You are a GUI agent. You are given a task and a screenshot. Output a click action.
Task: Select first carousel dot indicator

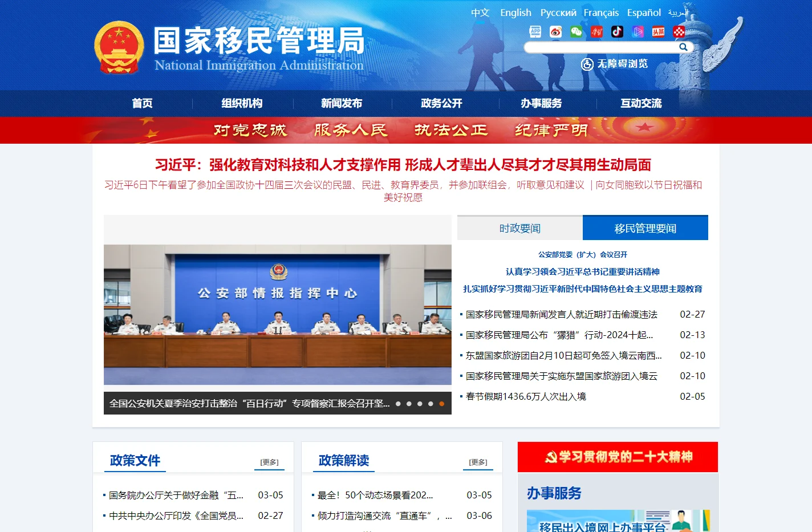[398, 404]
